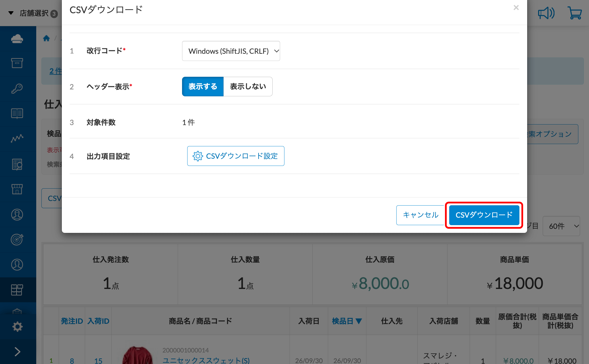Open the line chart analytics icon
The width and height of the screenshot is (589, 364).
17,138
